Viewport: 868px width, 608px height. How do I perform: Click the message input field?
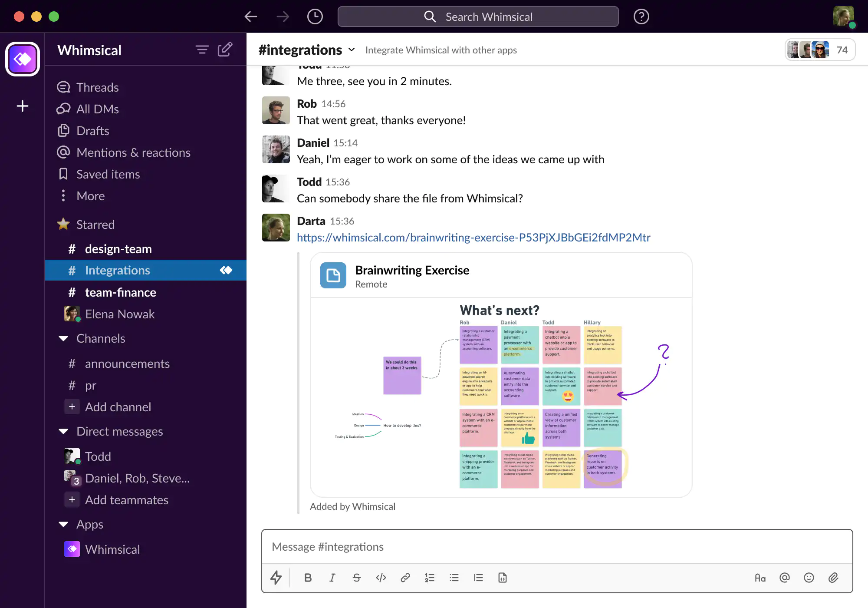557,546
